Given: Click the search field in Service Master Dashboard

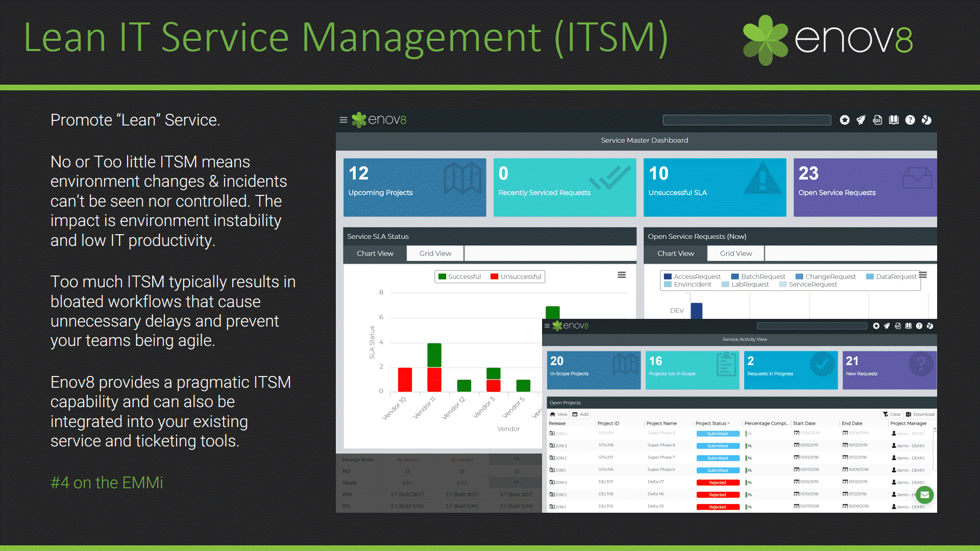Looking at the screenshot, I should point(747,120).
